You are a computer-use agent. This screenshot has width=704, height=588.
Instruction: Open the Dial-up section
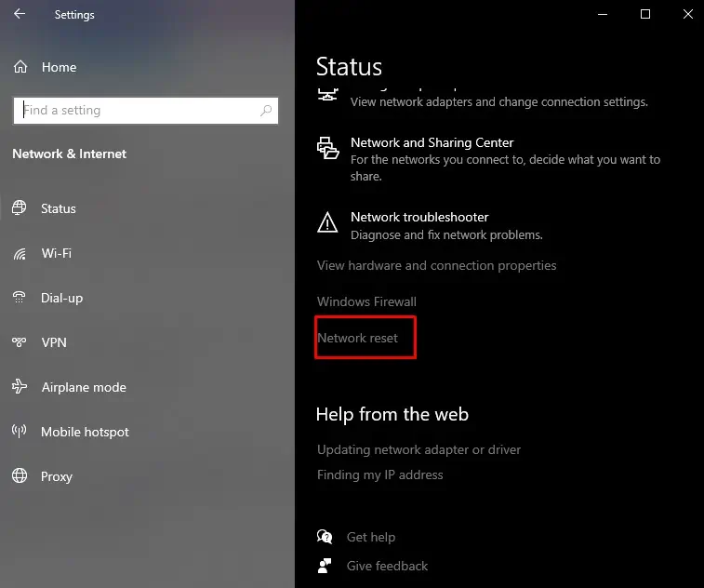(x=62, y=298)
